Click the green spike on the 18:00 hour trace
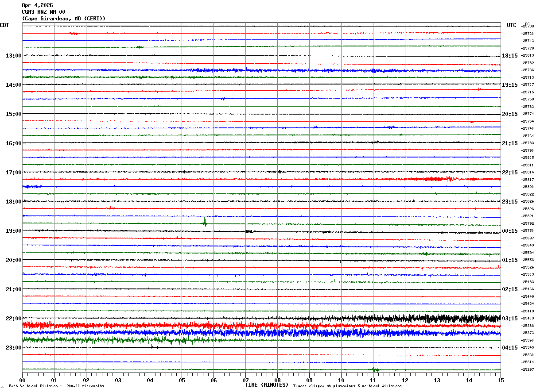Screen dimensions: 536x392 (204, 222)
